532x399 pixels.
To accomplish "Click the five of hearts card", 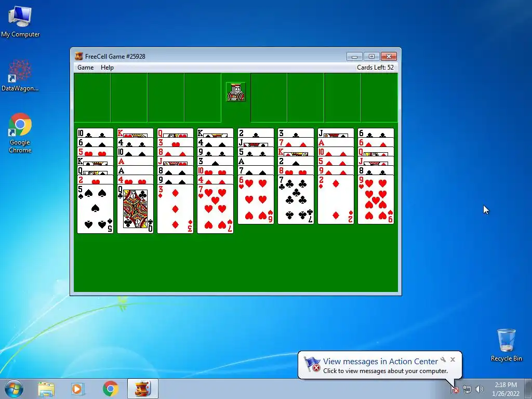I will [x=95, y=152].
